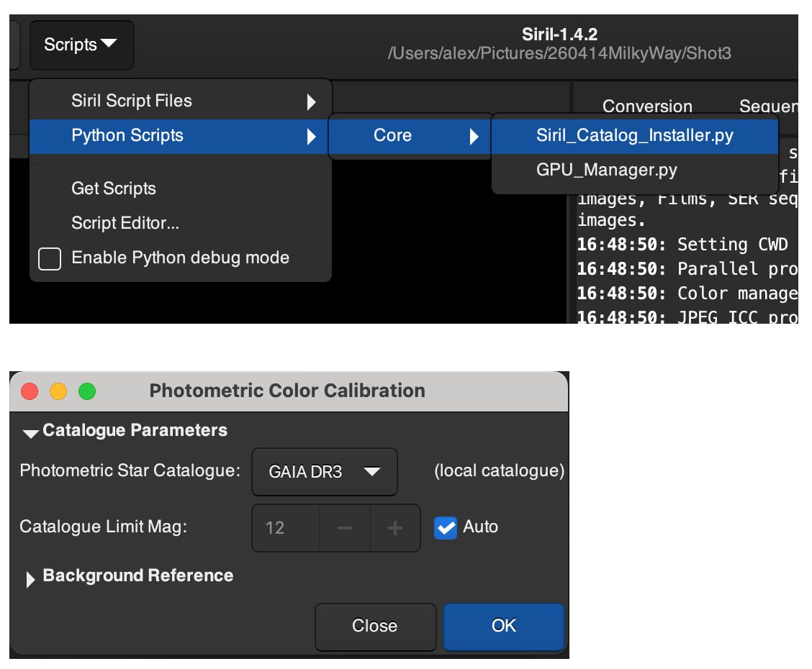812x669 pixels.
Task: Open Script Editor from menu
Action: [125, 223]
